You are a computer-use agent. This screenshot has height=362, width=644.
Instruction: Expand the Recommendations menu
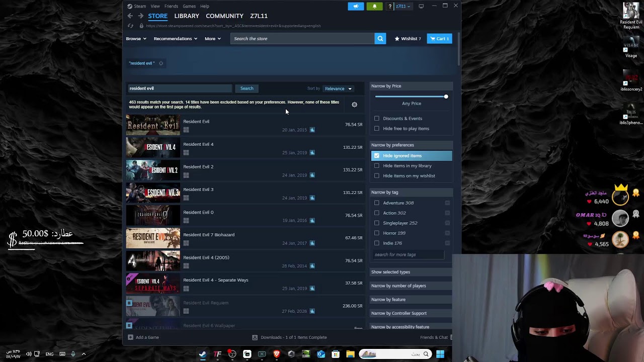[x=175, y=39]
